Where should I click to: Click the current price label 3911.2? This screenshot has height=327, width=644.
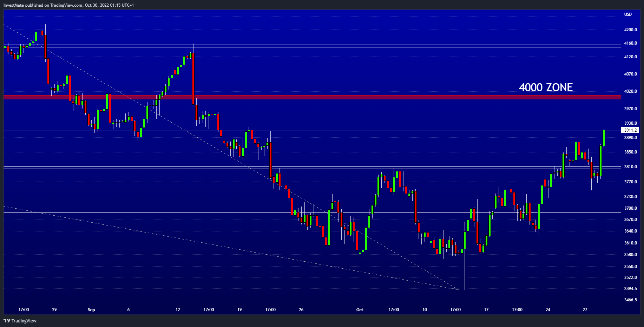pos(630,130)
